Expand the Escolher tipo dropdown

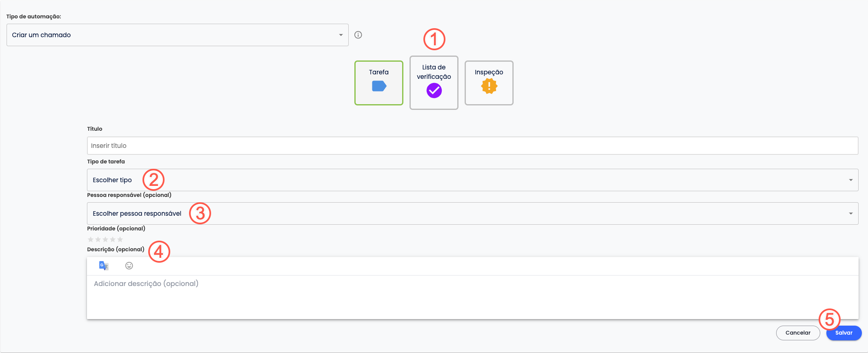472,180
